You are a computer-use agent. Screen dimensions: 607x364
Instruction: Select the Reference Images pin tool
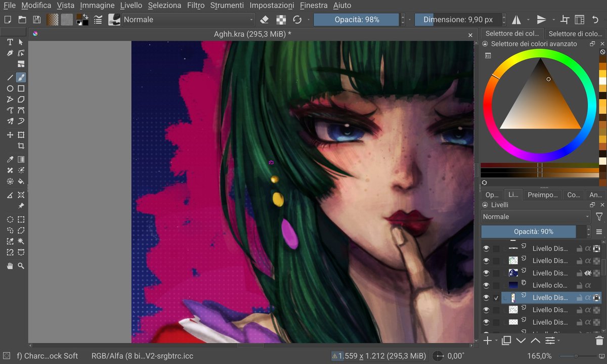[21, 206]
